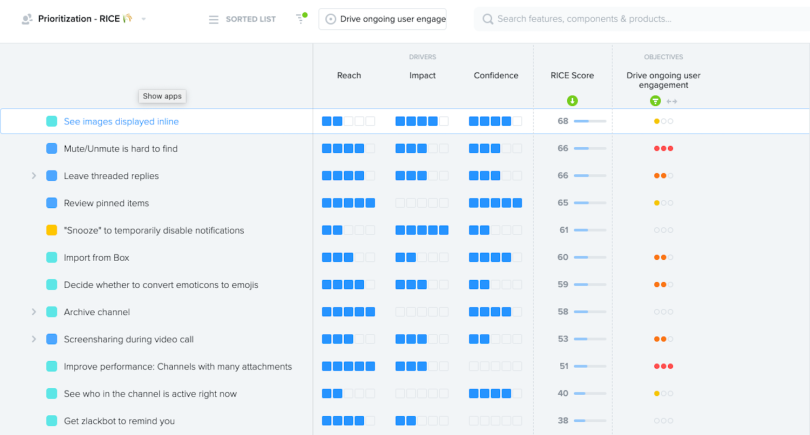
Task: Open the Prioritization RICE view dropdown arrow
Action: (144, 19)
